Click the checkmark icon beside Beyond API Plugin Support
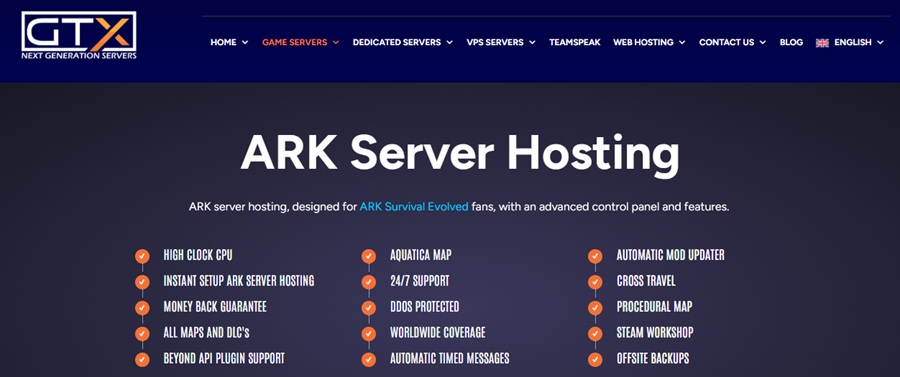900x377 pixels. point(142,359)
